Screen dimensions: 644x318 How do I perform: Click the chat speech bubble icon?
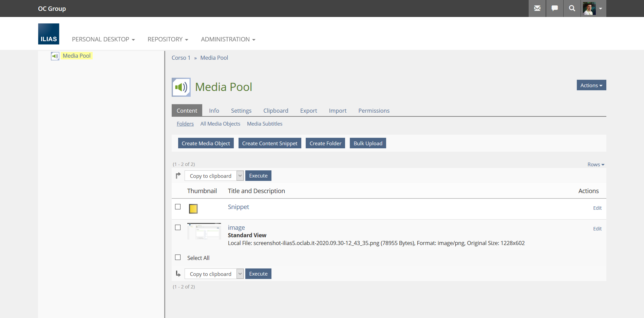[555, 8]
